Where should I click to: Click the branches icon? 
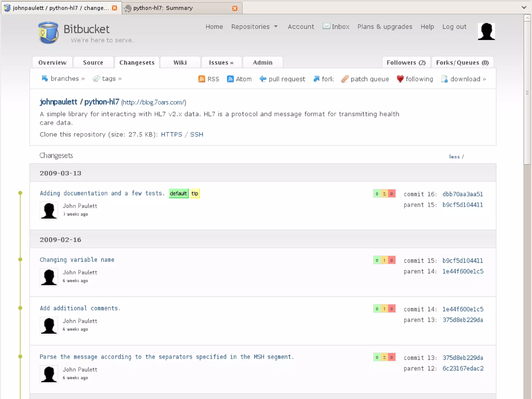(x=45, y=78)
